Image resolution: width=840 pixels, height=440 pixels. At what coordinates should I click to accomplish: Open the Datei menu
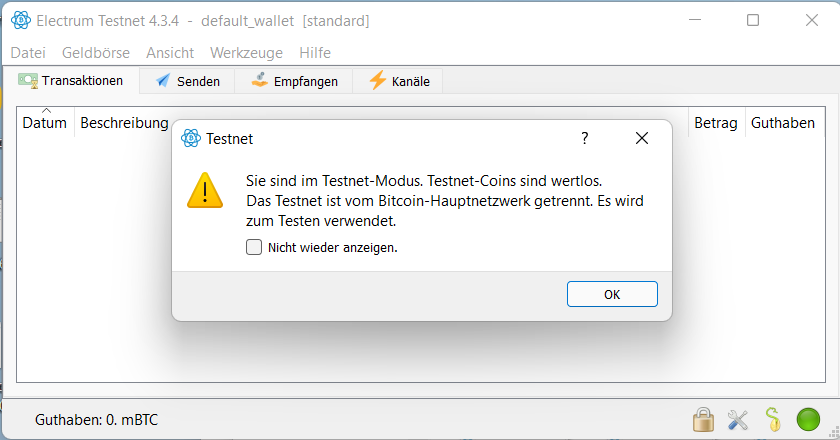(28, 53)
